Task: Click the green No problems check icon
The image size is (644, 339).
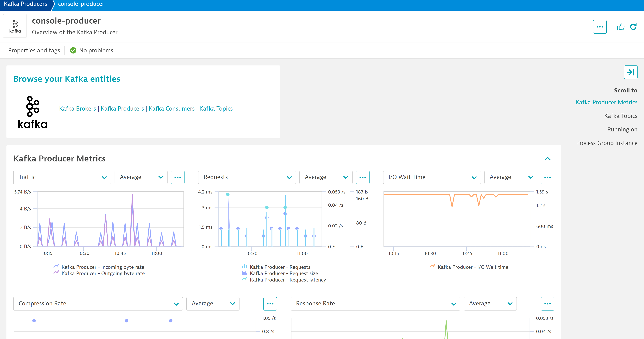Action: (73, 51)
